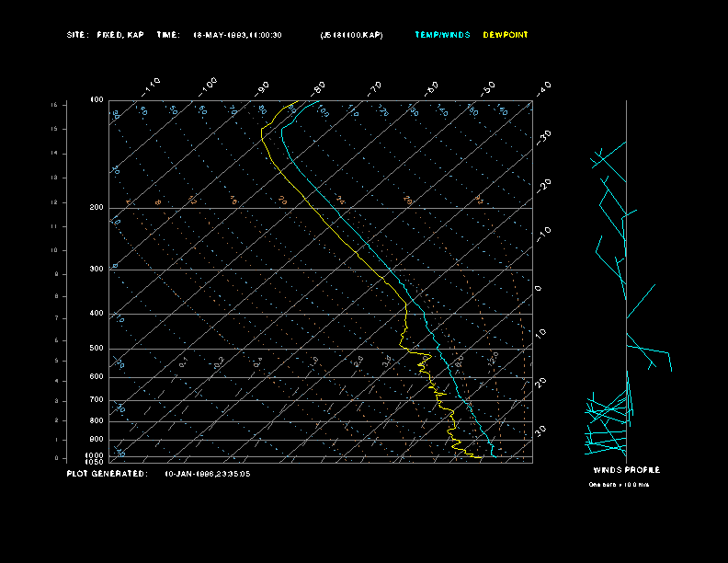
Task: Click the 0.1 mixing ratio label
Action: [x=184, y=362]
